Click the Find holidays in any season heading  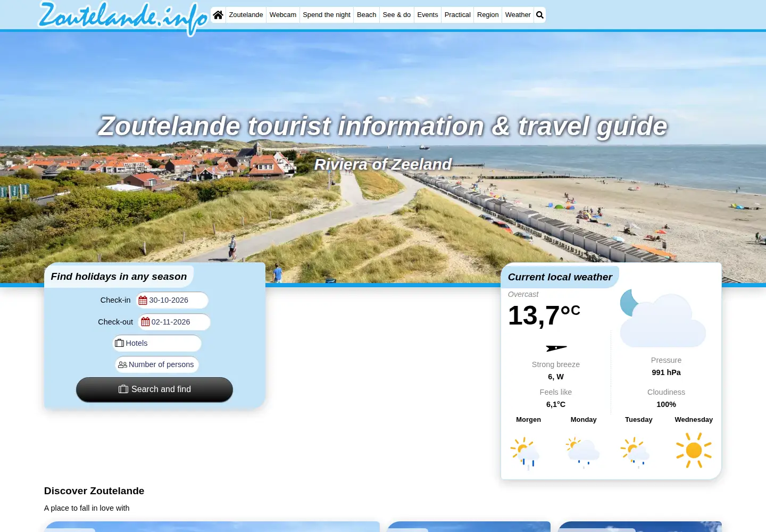pos(119,277)
